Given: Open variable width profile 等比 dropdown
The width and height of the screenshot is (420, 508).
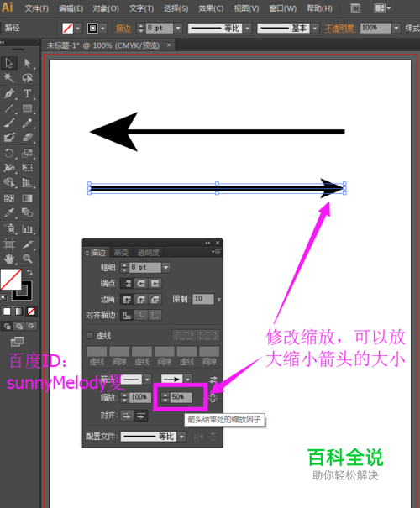Looking at the screenshot, I should point(248,29).
